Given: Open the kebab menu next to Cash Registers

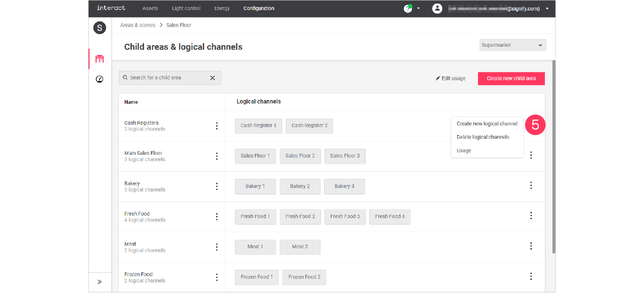Looking at the screenshot, I should [x=217, y=126].
